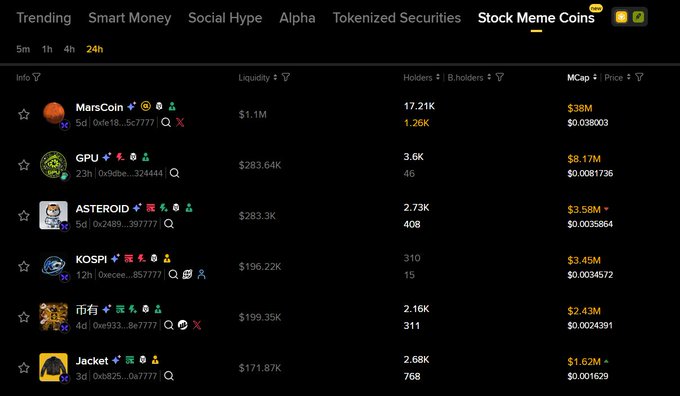This screenshot has width=680, height=396.
Task: Click Jacket's green striped badge
Action: 130,360
